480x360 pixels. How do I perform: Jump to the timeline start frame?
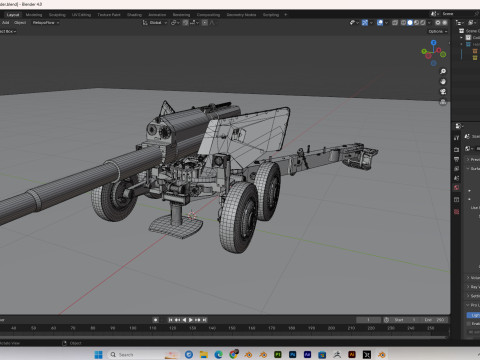(x=171, y=320)
